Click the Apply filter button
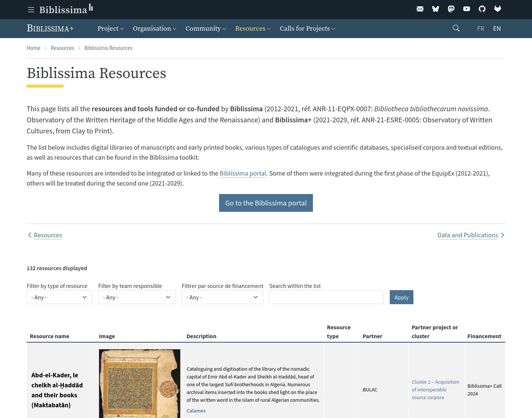 pyautogui.click(x=402, y=297)
